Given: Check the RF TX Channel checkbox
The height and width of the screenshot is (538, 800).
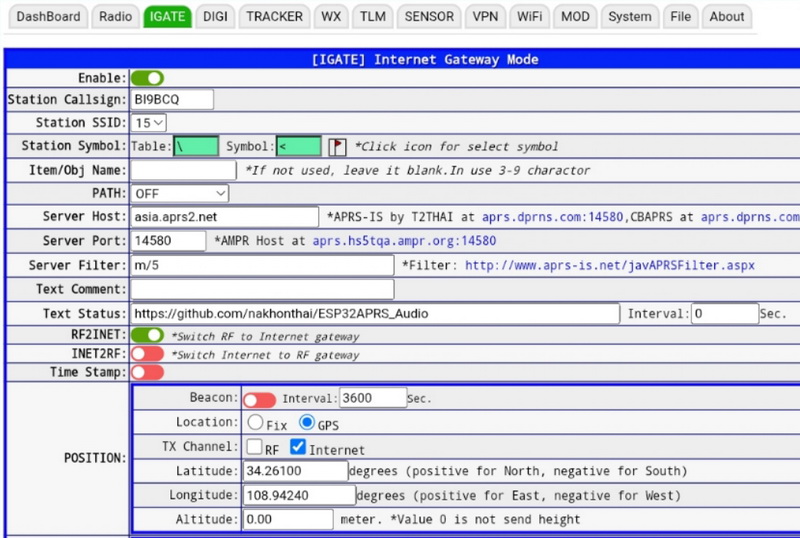Looking at the screenshot, I should 256,448.
